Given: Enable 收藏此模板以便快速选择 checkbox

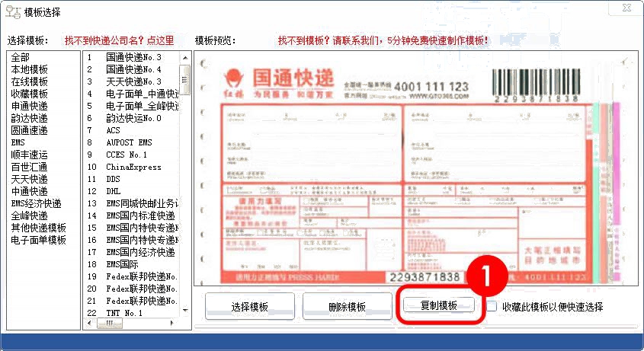Looking at the screenshot, I should (492, 306).
